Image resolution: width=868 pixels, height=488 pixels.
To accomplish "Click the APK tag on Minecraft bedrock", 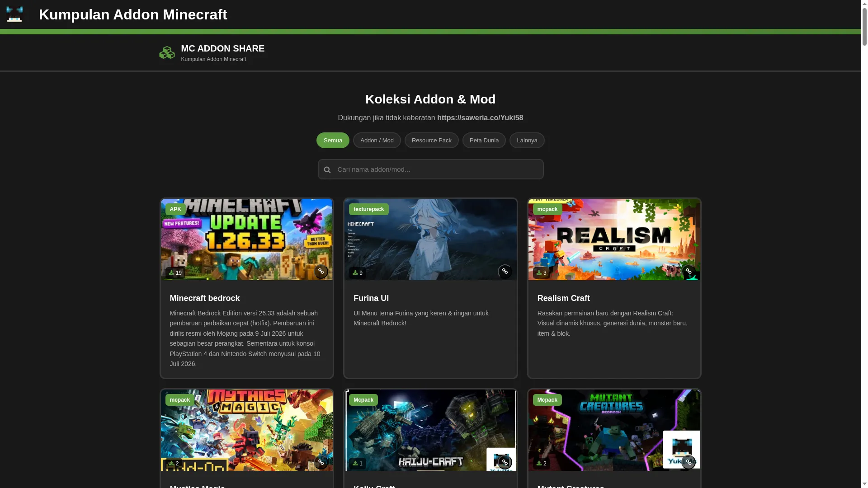I will [x=175, y=209].
